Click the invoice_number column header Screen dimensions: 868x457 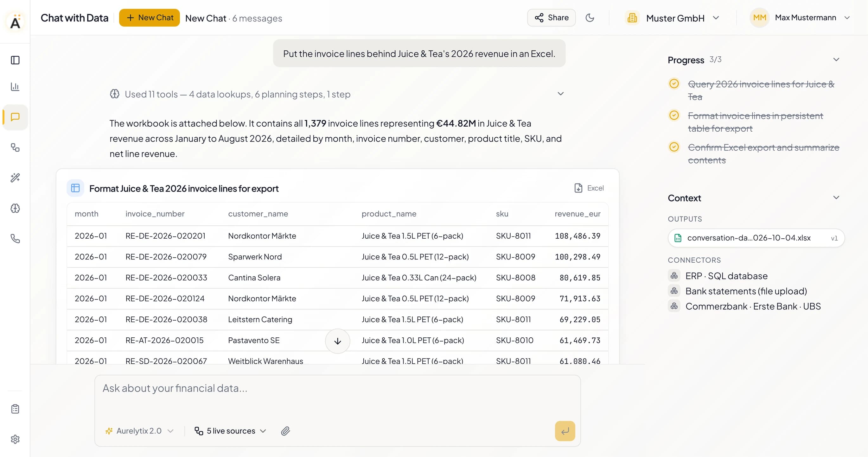(155, 214)
